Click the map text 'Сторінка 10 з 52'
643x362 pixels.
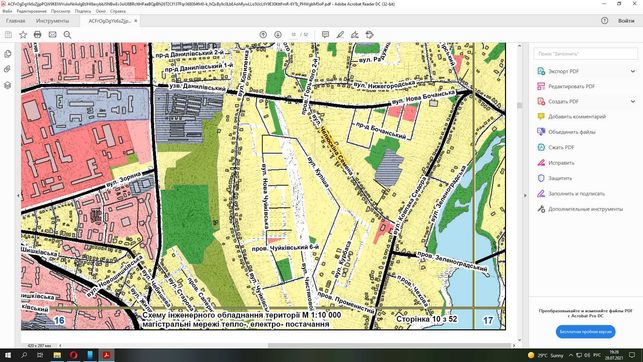(426, 319)
